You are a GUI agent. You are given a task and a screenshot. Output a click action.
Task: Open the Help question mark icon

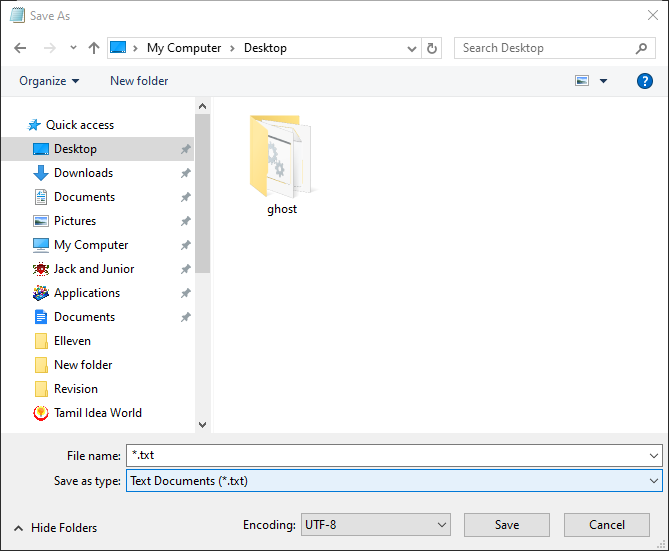tap(645, 81)
